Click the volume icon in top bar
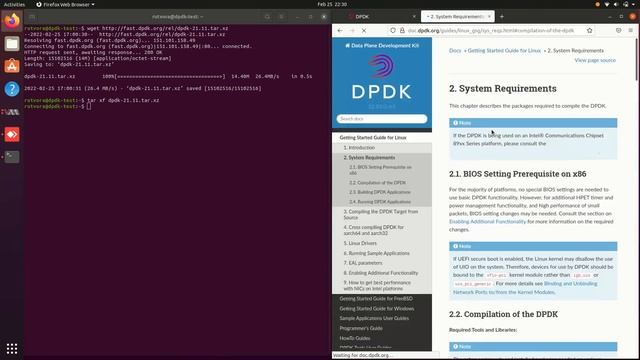 (x=616, y=4)
